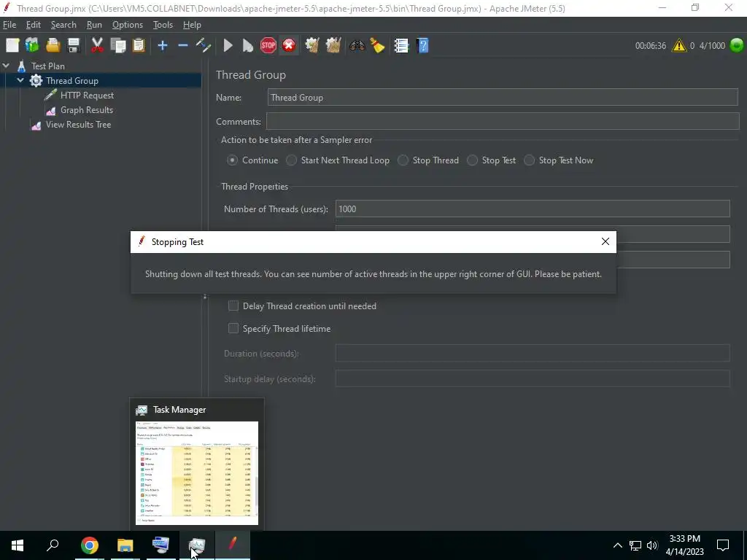Open the File menu
The width and height of the screenshot is (747, 560).
point(9,25)
